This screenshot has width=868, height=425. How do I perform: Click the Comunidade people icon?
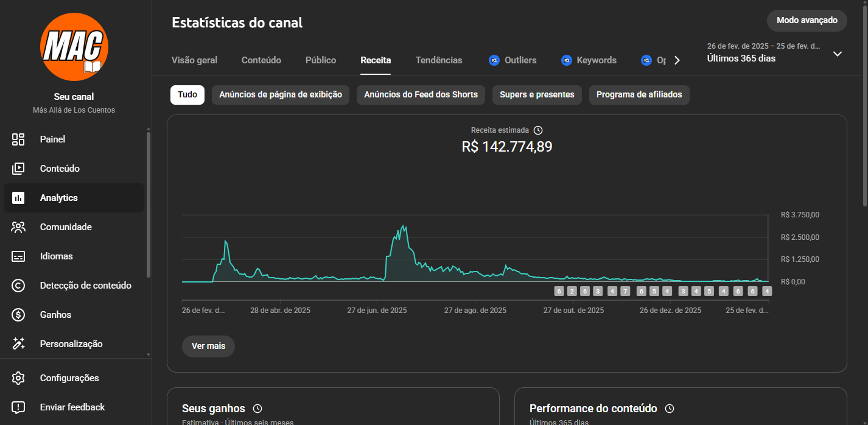tap(18, 227)
